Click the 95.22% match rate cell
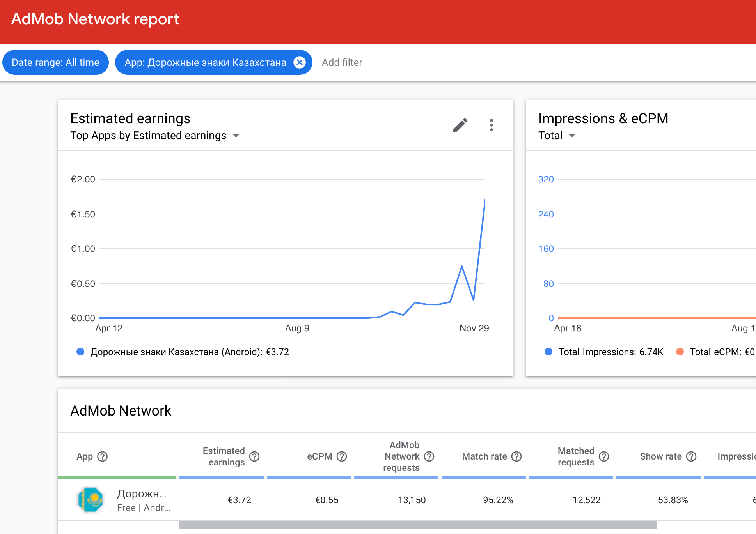Viewport: 756px width, 534px height. coord(498,500)
